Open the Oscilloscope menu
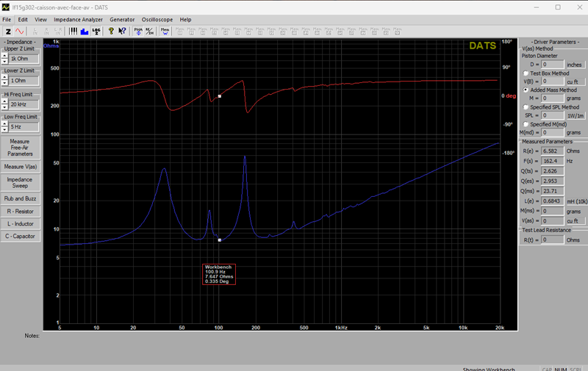The image size is (588, 371). pos(157,20)
